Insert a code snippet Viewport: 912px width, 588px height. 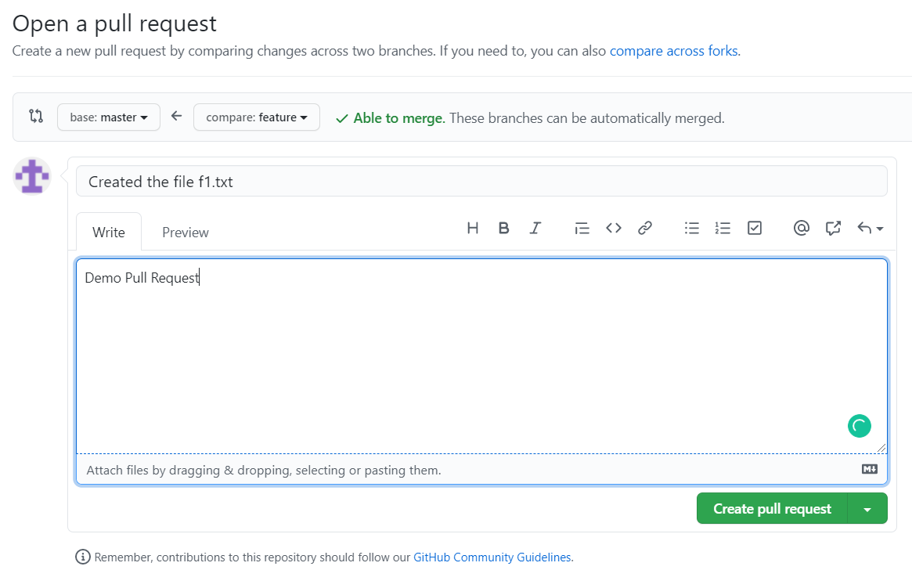click(x=613, y=228)
